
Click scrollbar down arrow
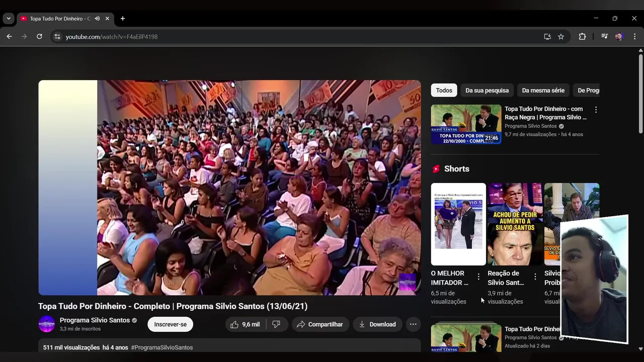pyautogui.click(x=640, y=348)
